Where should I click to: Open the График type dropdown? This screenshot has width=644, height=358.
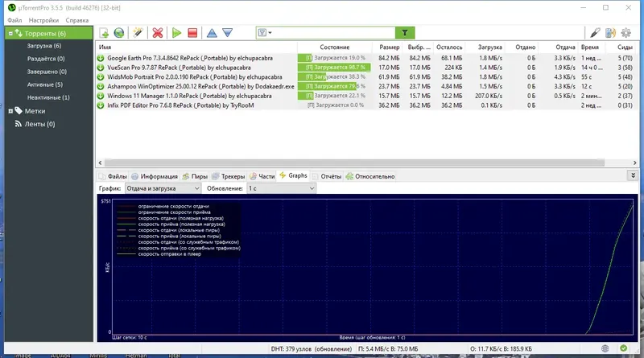(x=163, y=188)
